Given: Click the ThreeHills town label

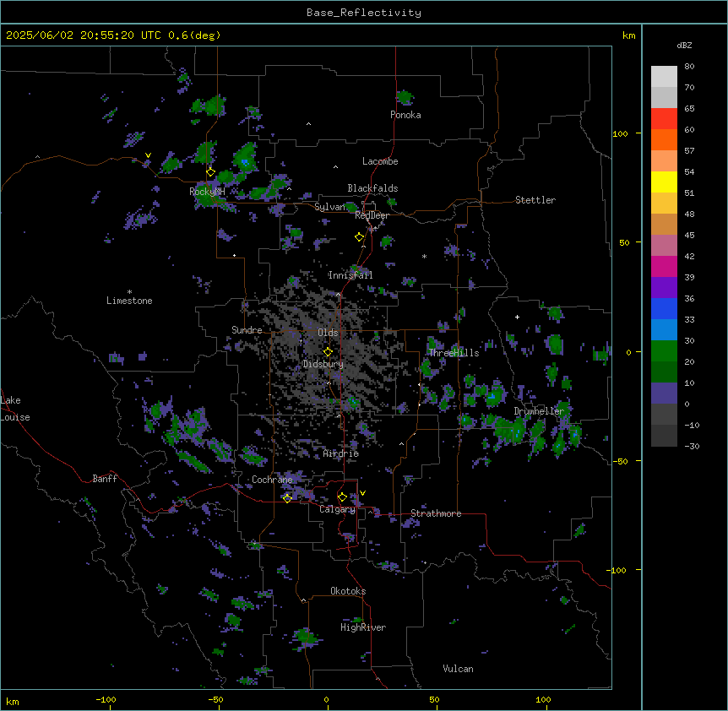Looking at the screenshot, I should click(454, 353).
